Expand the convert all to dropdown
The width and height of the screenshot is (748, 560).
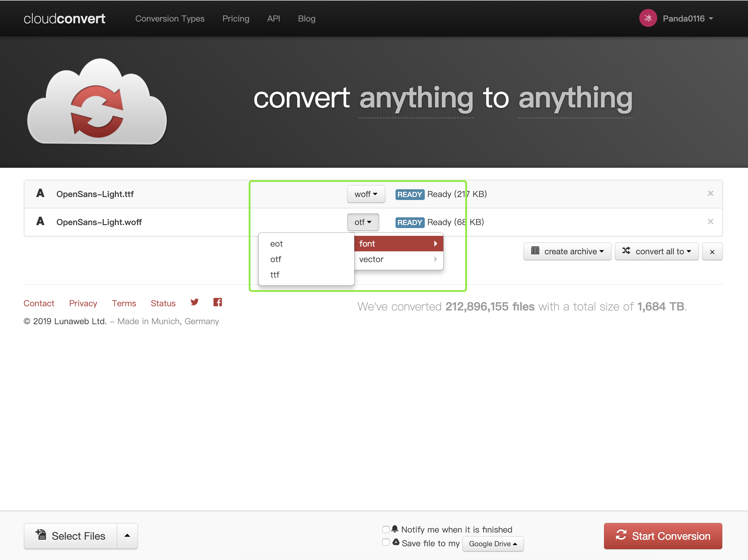pos(656,251)
